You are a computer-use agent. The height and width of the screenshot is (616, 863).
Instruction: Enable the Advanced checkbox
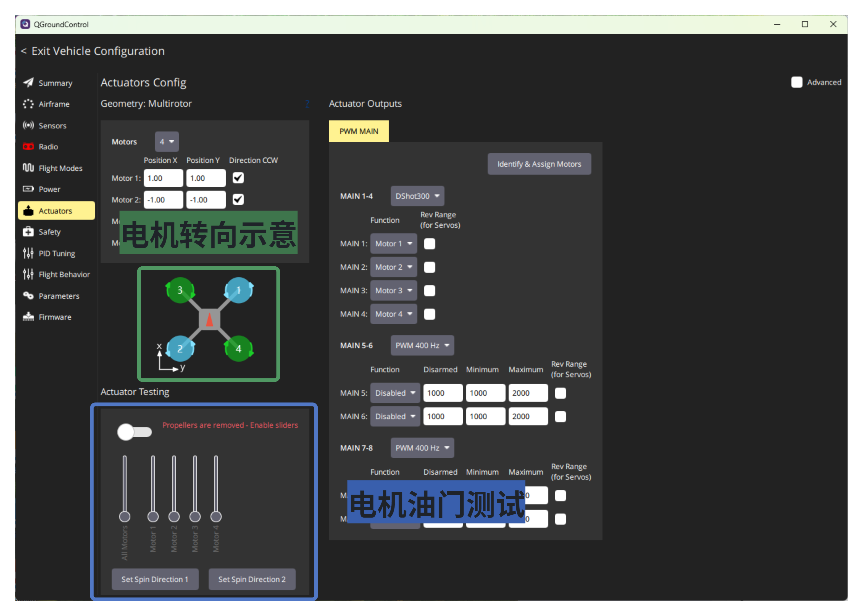tap(797, 82)
